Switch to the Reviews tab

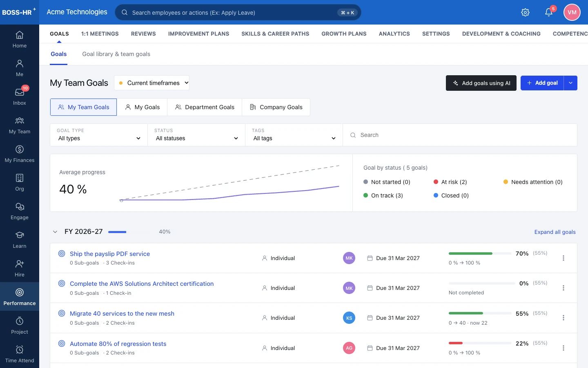pos(143,34)
